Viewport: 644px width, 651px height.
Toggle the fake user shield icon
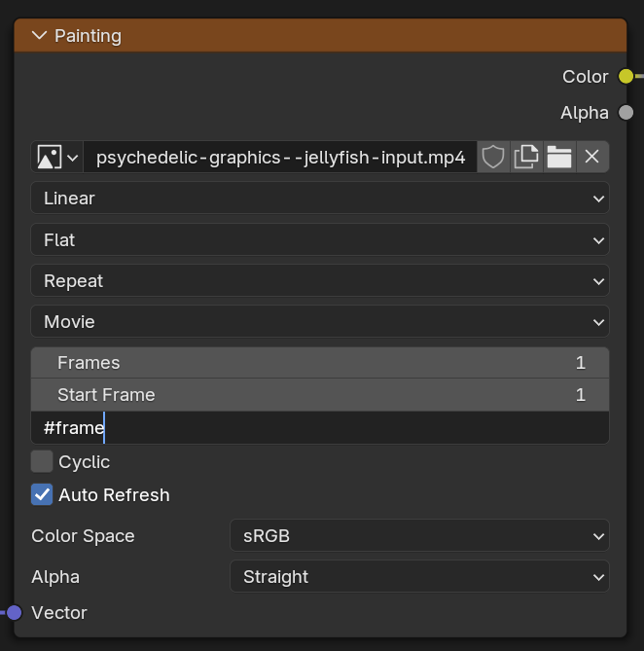point(493,157)
